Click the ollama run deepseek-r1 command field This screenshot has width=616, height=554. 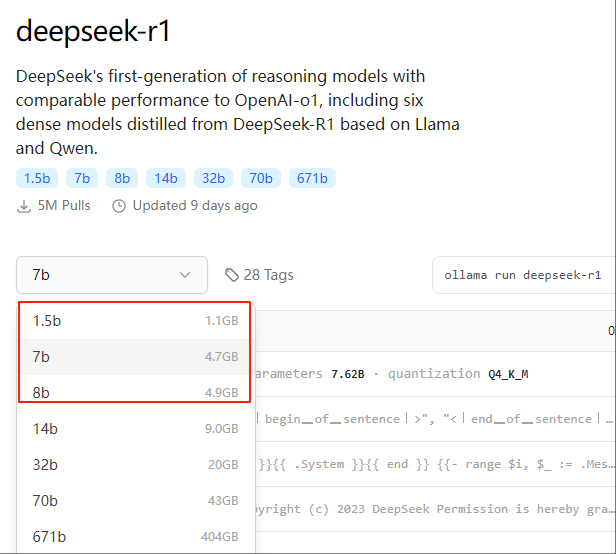[523, 275]
